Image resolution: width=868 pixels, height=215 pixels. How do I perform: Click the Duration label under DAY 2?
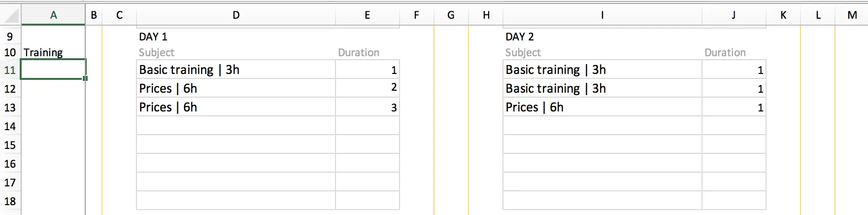725,53
